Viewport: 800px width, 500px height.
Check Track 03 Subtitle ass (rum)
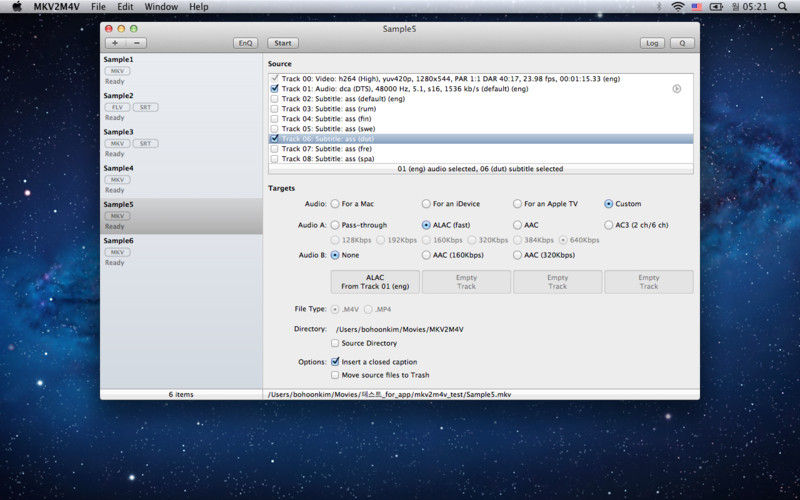[x=274, y=109]
